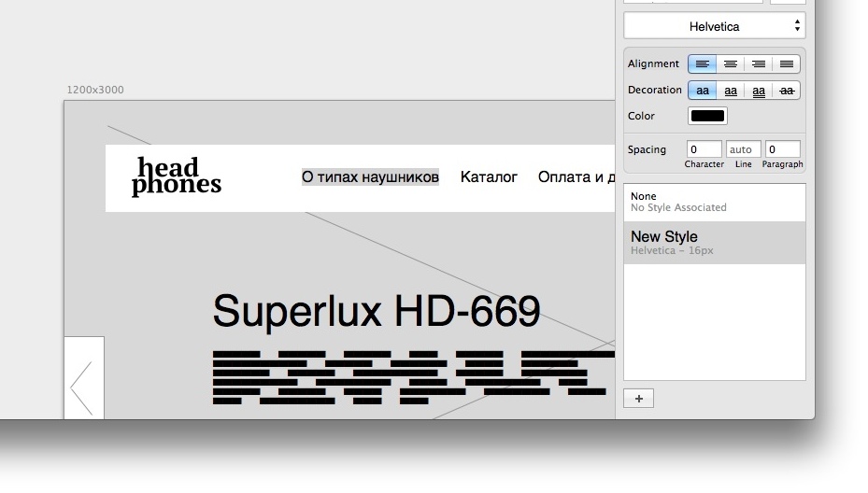
Task: Open the black text color swatch
Action: (x=707, y=116)
